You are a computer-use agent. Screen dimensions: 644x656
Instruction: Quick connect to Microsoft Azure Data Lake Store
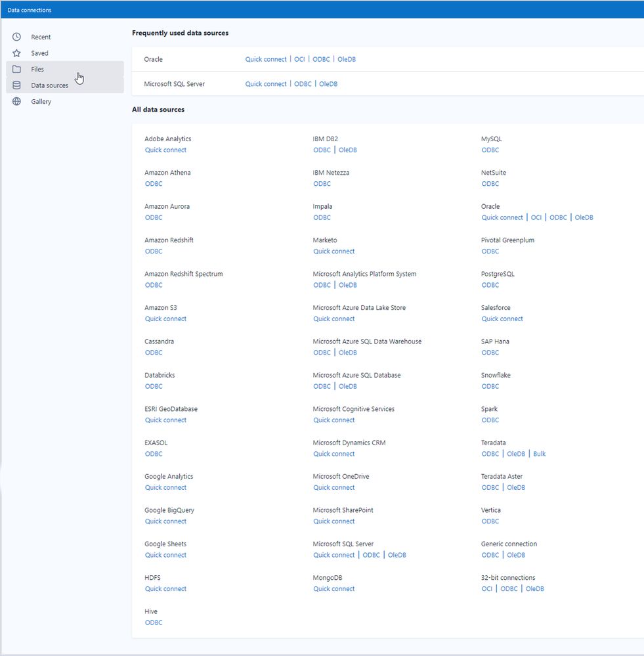333,318
